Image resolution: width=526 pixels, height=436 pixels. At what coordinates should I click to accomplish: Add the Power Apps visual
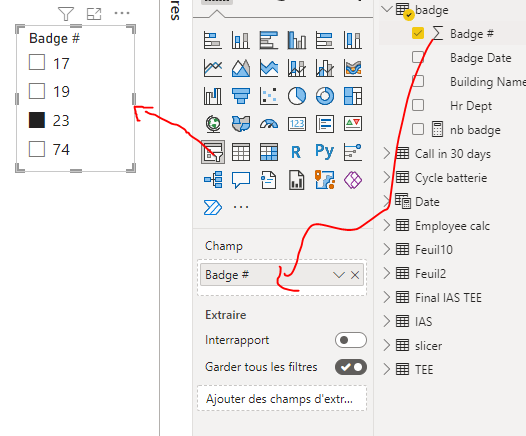pos(353,180)
